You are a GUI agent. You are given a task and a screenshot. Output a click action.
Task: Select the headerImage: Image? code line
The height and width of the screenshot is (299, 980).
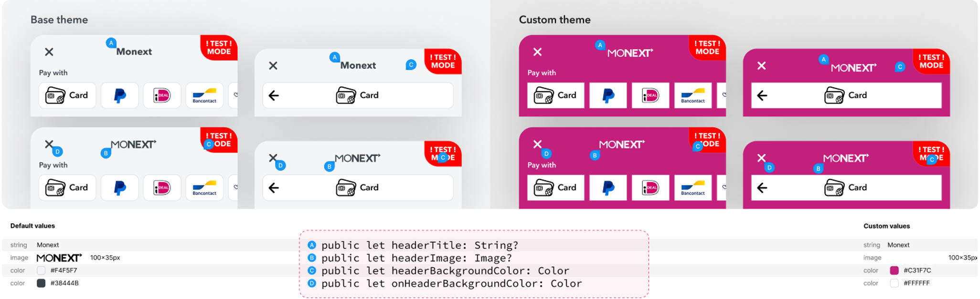click(x=416, y=258)
